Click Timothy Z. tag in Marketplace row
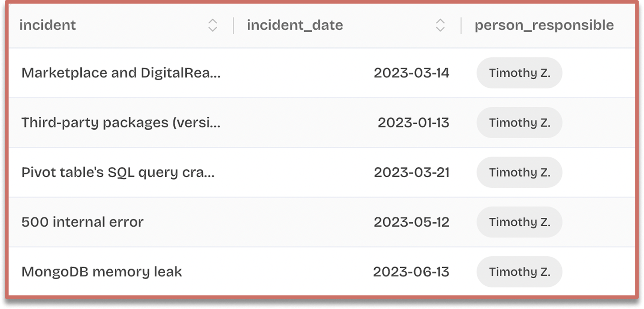This screenshot has width=644, height=309. tap(519, 73)
